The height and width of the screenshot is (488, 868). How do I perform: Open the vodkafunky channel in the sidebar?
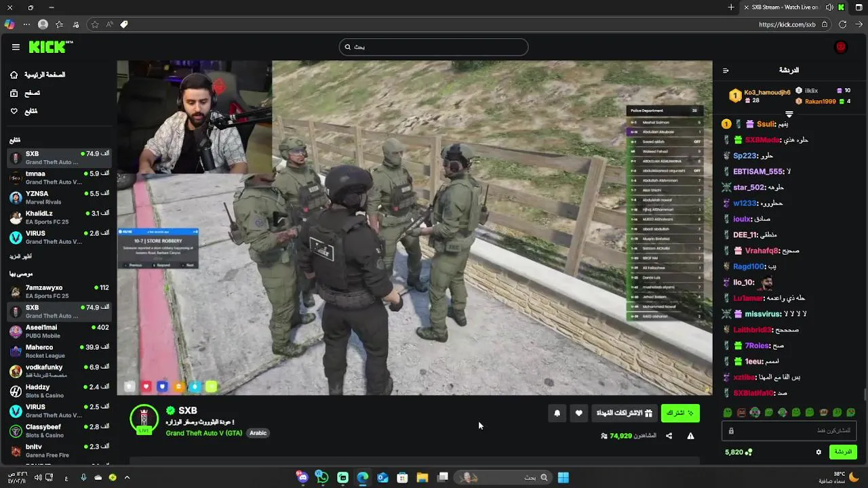pos(58,371)
